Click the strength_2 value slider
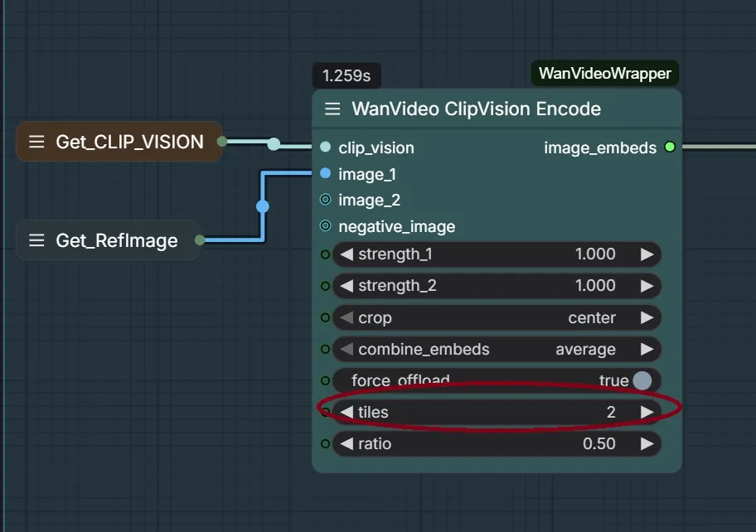 496,286
